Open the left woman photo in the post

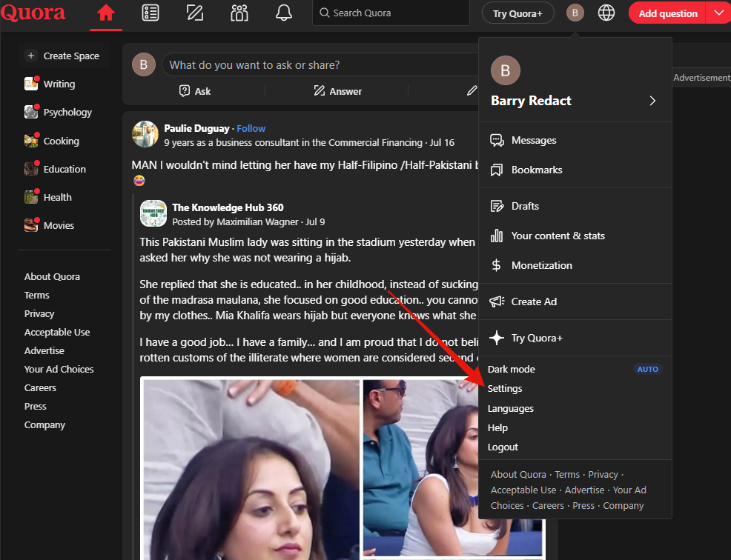pyautogui.click(x=251, y=469)
